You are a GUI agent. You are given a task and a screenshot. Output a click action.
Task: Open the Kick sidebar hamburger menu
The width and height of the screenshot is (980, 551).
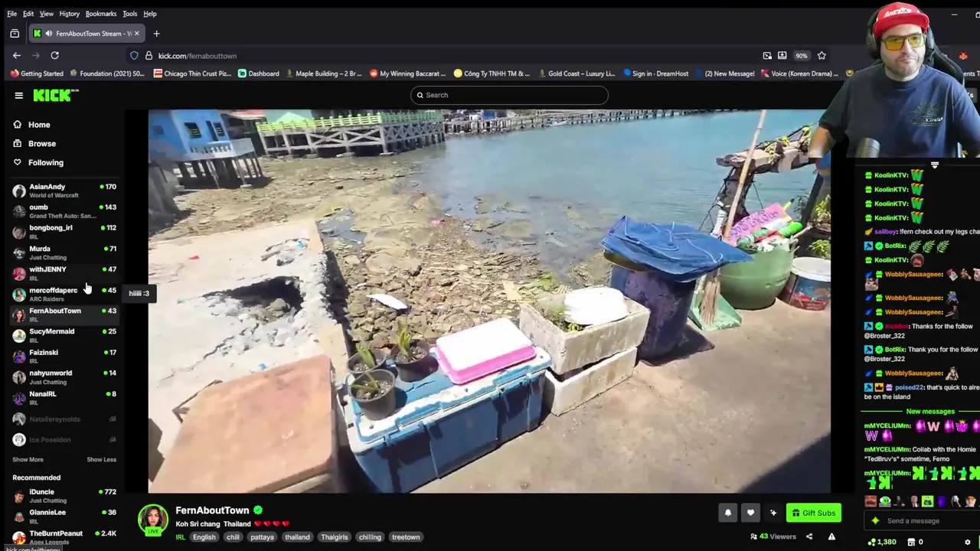pos(18,95)
